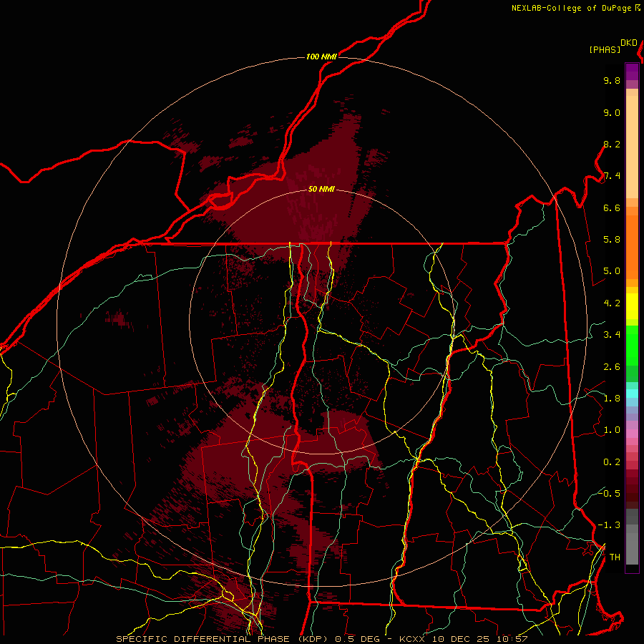Viewport: 644px width, 644px height.
Task: Pick the pink band of the color scale
Action: click(x=632, y=434)
